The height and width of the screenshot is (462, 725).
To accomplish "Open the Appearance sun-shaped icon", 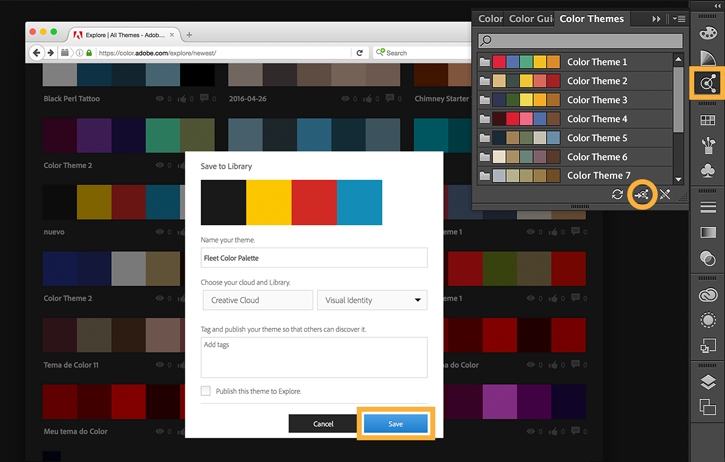I will coord(708,320).
